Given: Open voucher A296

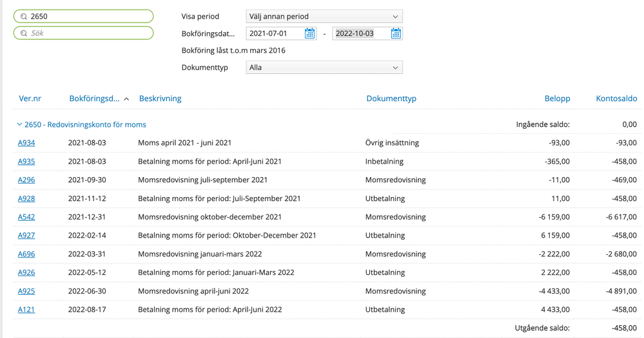Looking at the screenshot, I should [26, 180].
